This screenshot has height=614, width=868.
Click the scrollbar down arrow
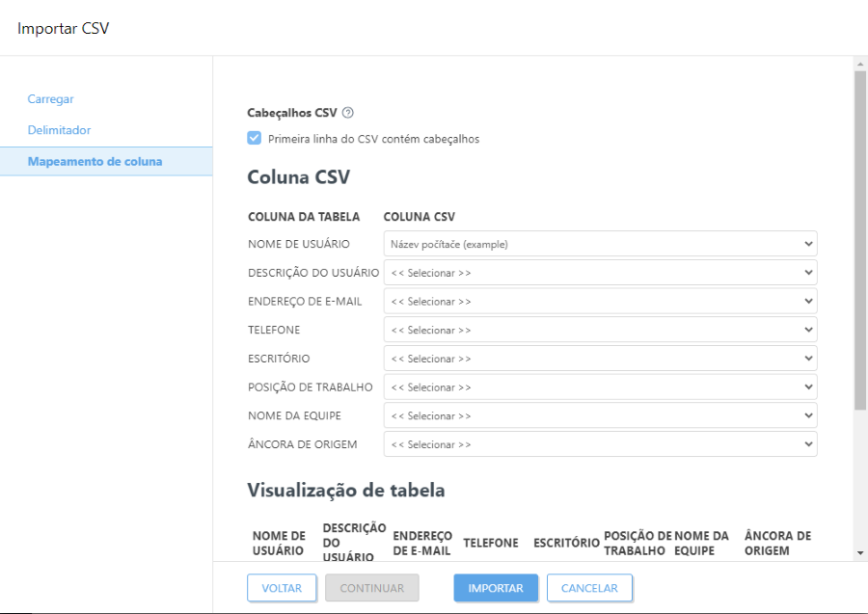pos(859,553)
